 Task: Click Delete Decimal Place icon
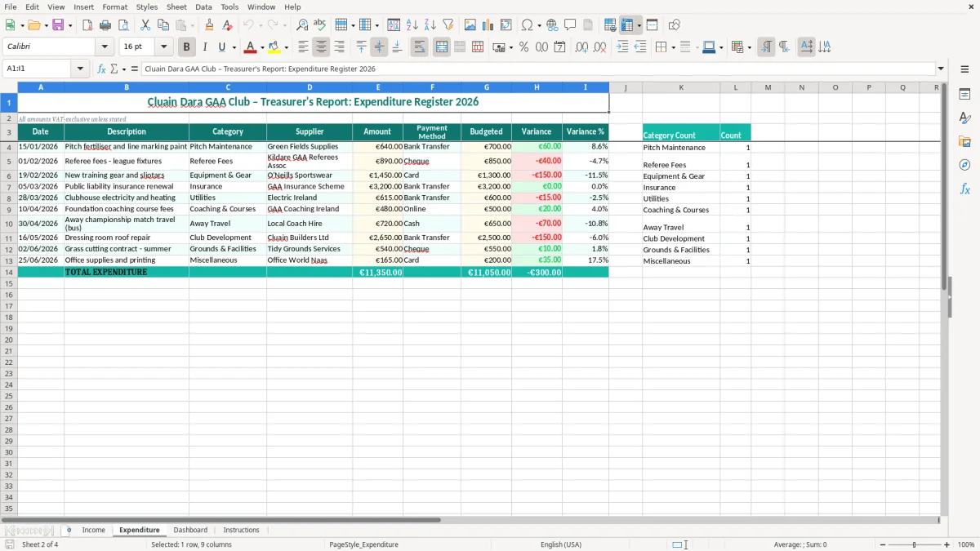(x=599, y=47)
